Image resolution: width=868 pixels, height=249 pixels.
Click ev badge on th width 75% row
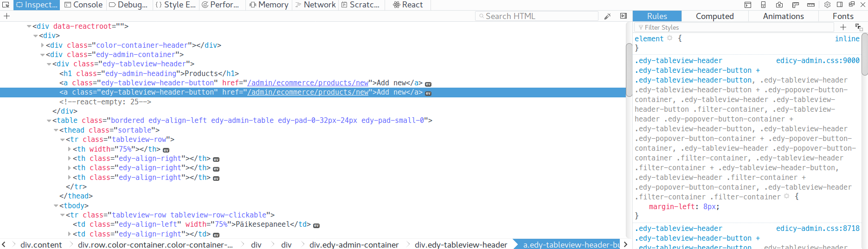(166, 150)
